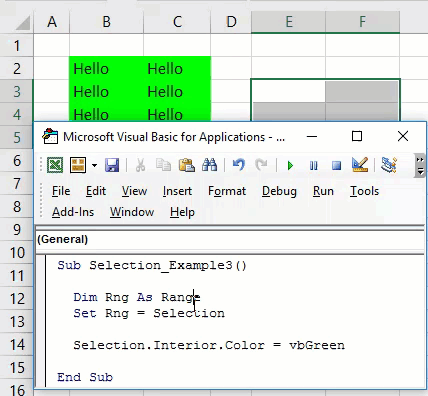The image size is (428, 396).
Task: Click the Paste clipboard icon
Action: 187,165
